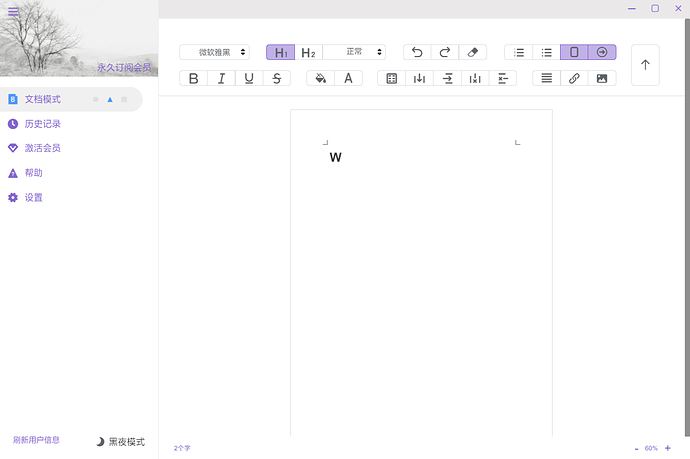Insert an image using the picture icon
This screenshot has width=690, height=459.
[602, 78]
